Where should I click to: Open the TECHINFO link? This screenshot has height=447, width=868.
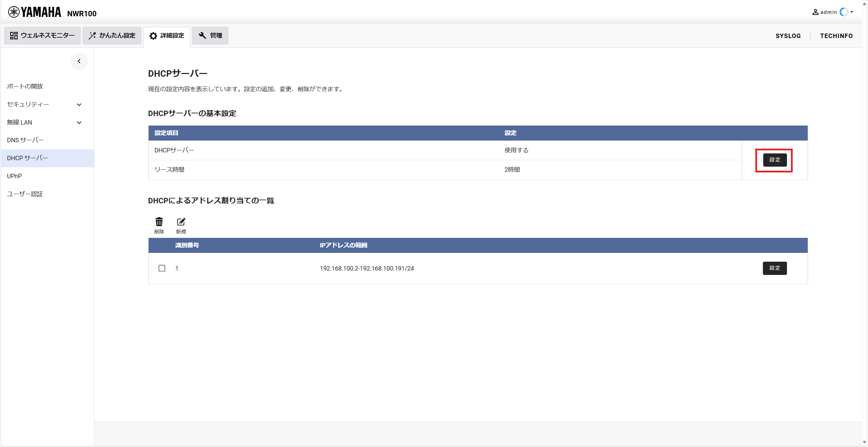(836, 36)
